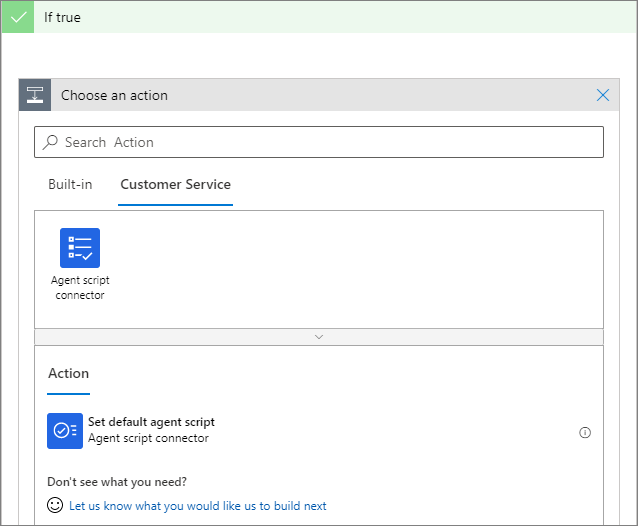The image size is (638, 526).
Task: Select the Agent script connector icon
Action: point(80,248)
